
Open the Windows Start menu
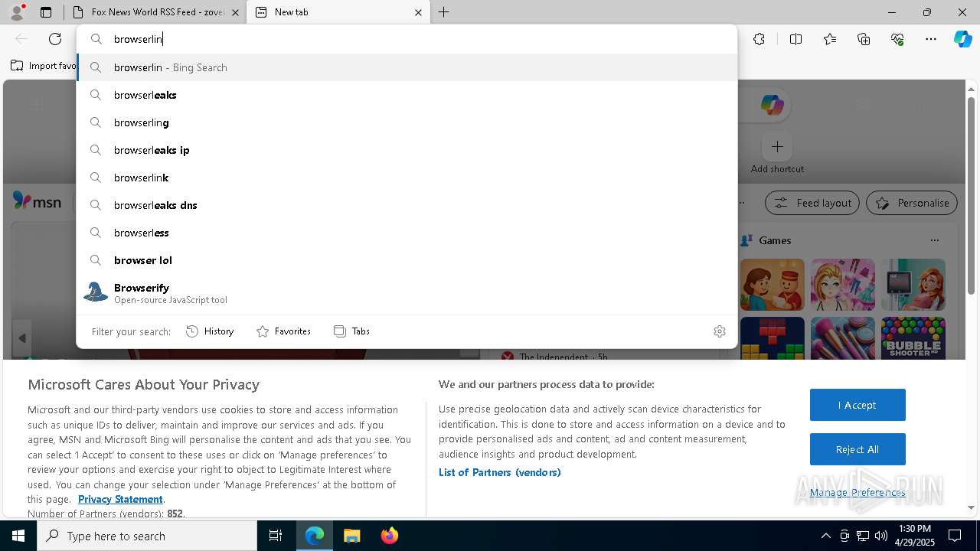coord(18,536)
